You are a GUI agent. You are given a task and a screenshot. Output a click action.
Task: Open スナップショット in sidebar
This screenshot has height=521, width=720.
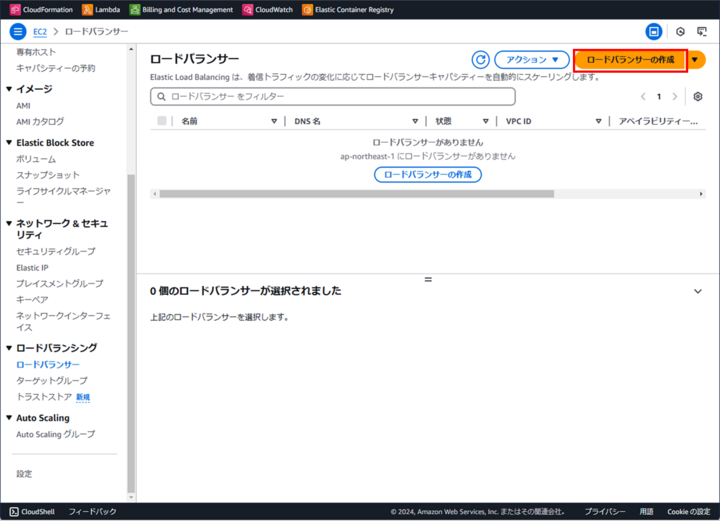pyautogui.click(x=48, y=175)
